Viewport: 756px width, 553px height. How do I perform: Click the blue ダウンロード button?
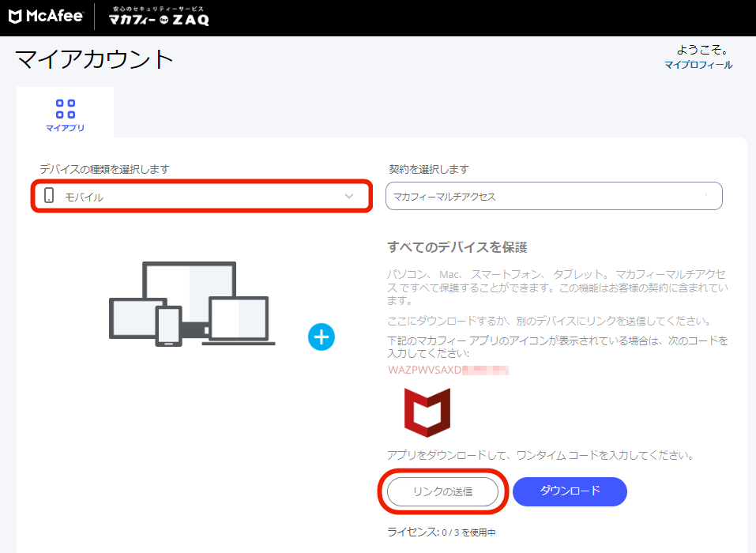point(570,491)
